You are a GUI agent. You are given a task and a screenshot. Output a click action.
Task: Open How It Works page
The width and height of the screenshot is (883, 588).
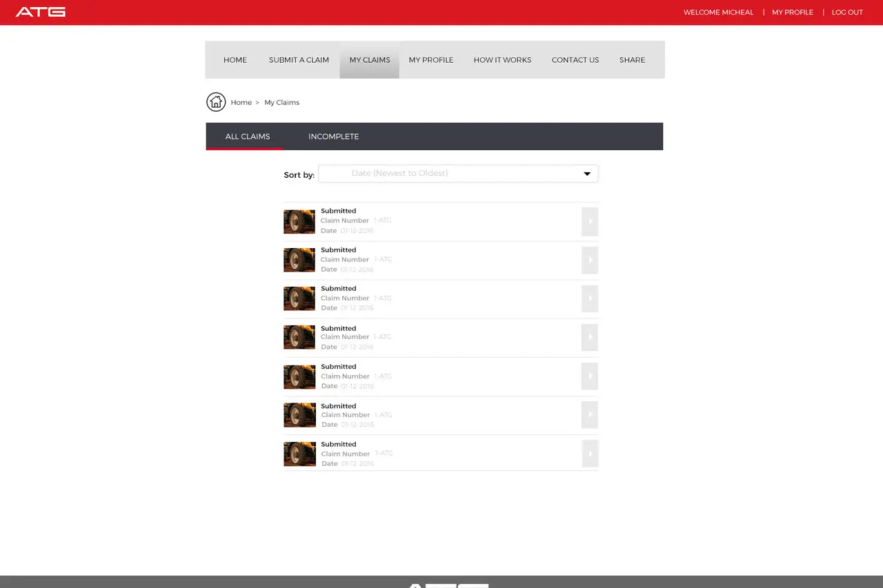pos(502,60)
